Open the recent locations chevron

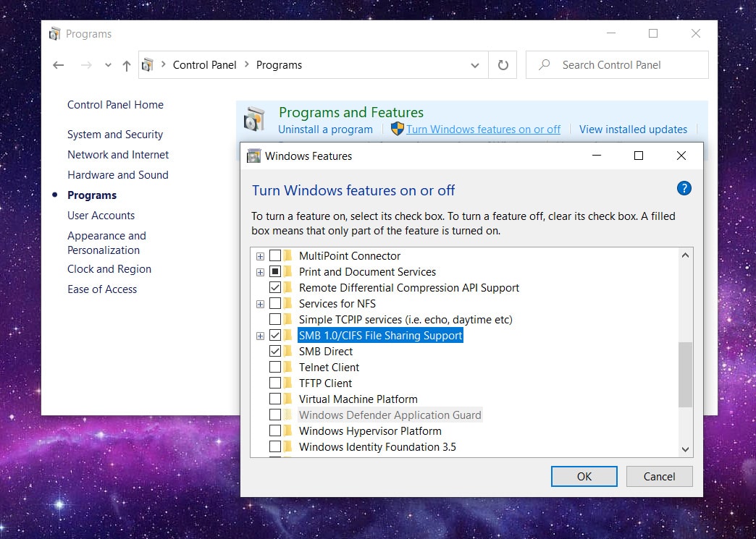coord(108,65)
